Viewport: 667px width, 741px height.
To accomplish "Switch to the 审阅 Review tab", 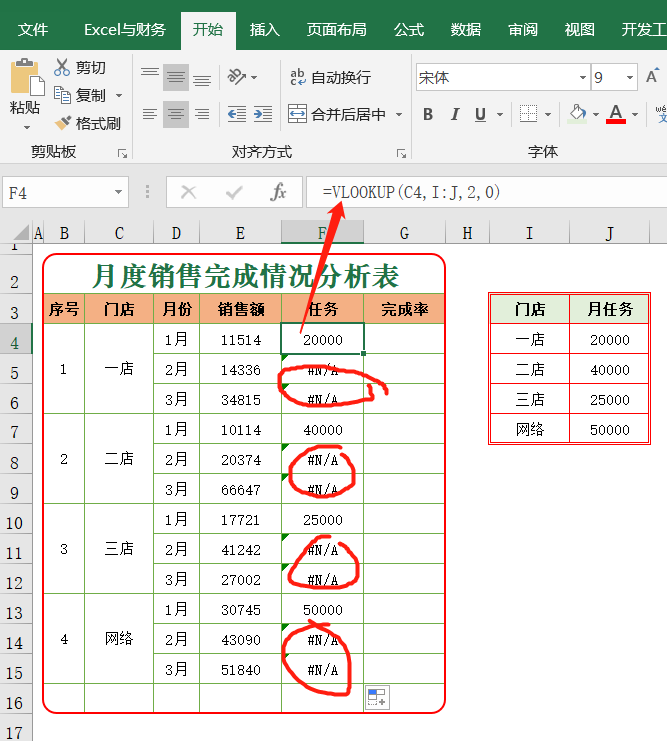I will [x=522, y=30].
